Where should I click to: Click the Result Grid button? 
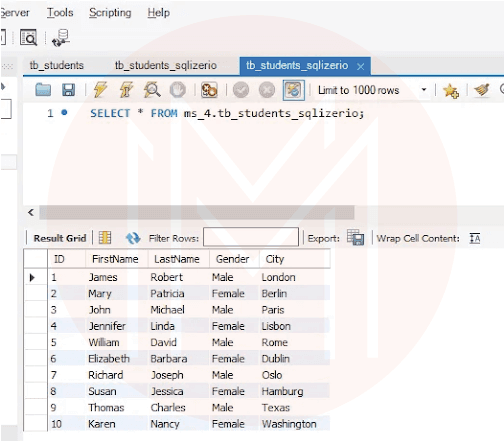[60, 238]
